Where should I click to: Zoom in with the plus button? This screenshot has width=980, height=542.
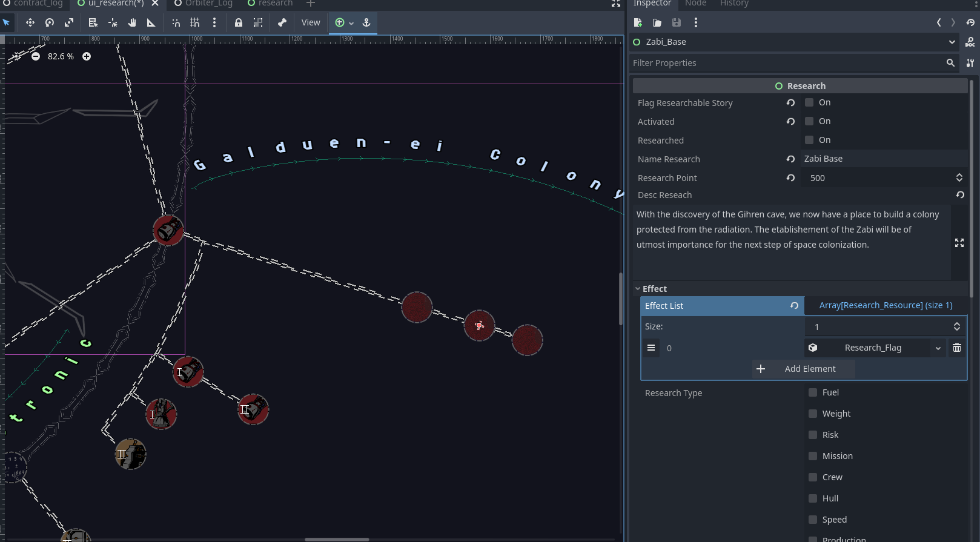pyautogui.click(x=87, y=56)
